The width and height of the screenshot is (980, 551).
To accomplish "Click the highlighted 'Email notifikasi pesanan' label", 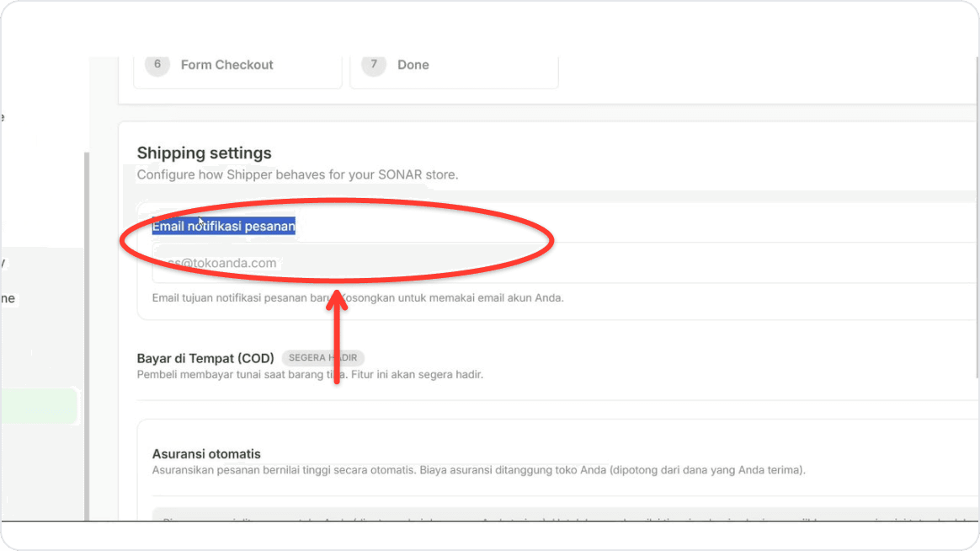I will pos(224,226).
